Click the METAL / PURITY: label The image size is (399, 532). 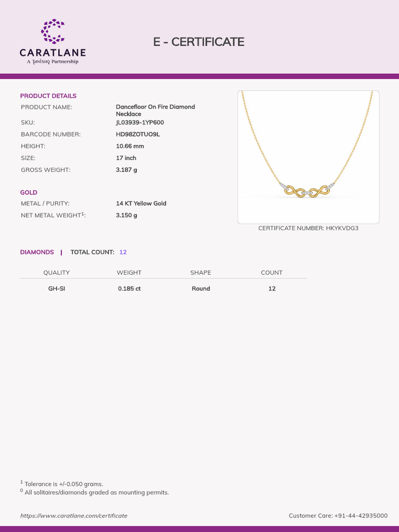click(45, 203)
